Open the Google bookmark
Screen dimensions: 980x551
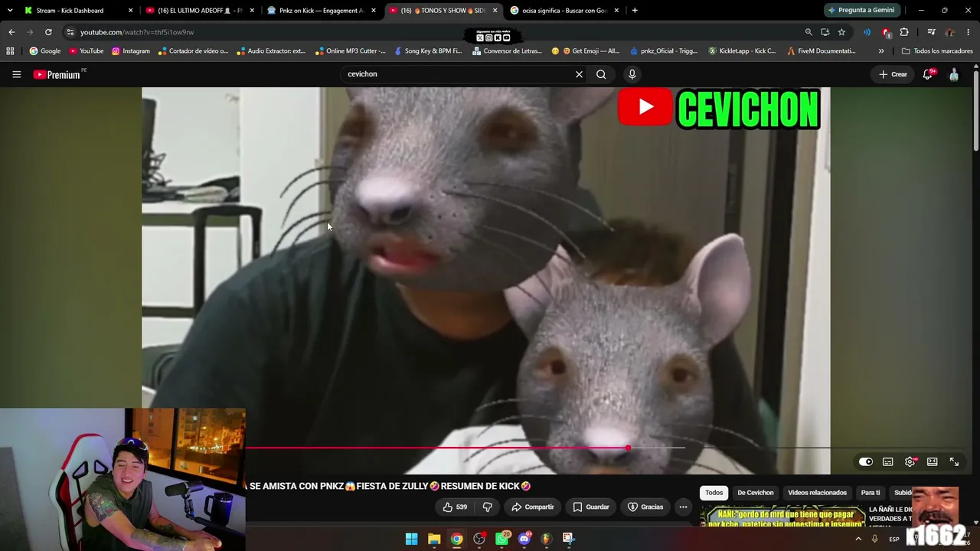coord(45,51)
